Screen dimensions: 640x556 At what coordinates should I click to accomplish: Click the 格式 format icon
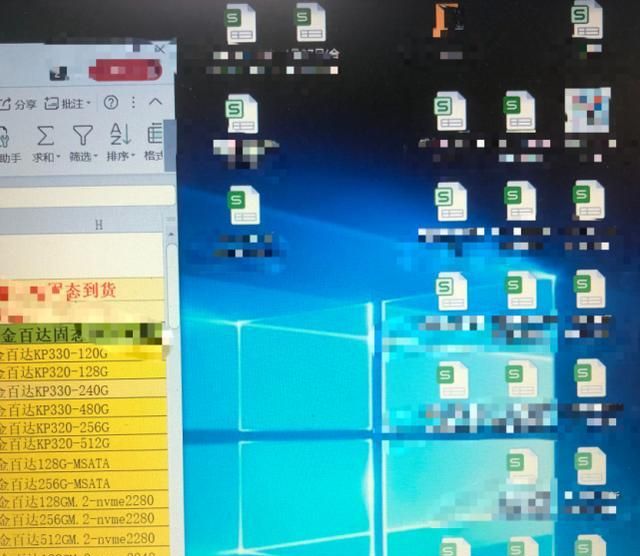(155, 135)
